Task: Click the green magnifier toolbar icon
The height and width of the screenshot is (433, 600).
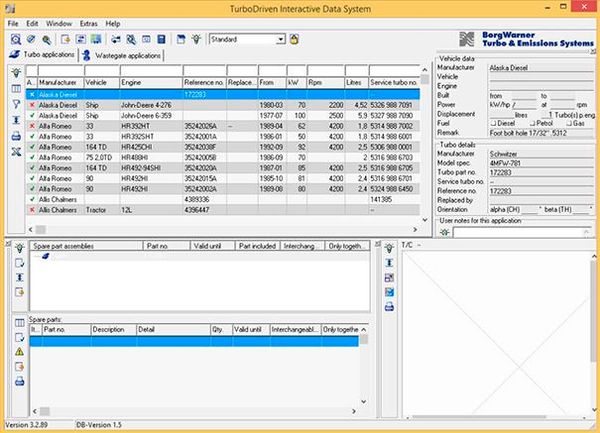Action: [47, 39]
